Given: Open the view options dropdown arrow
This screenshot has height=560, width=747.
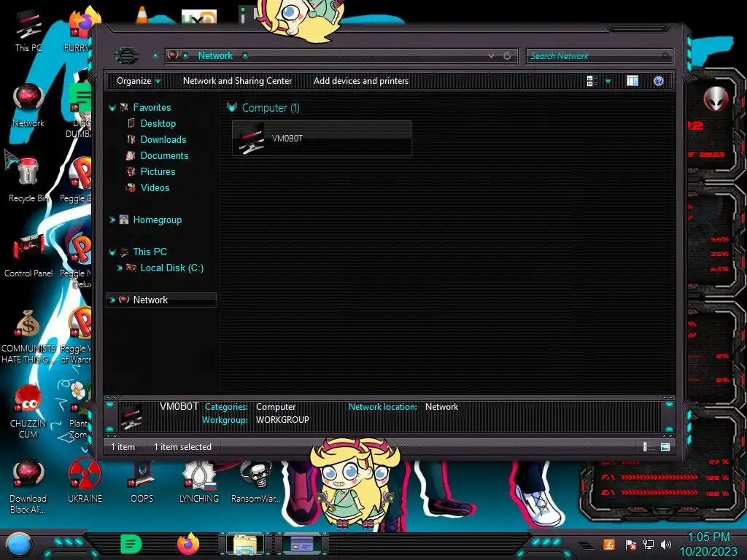Looking at the screenshot, I should tap(608, 81).
